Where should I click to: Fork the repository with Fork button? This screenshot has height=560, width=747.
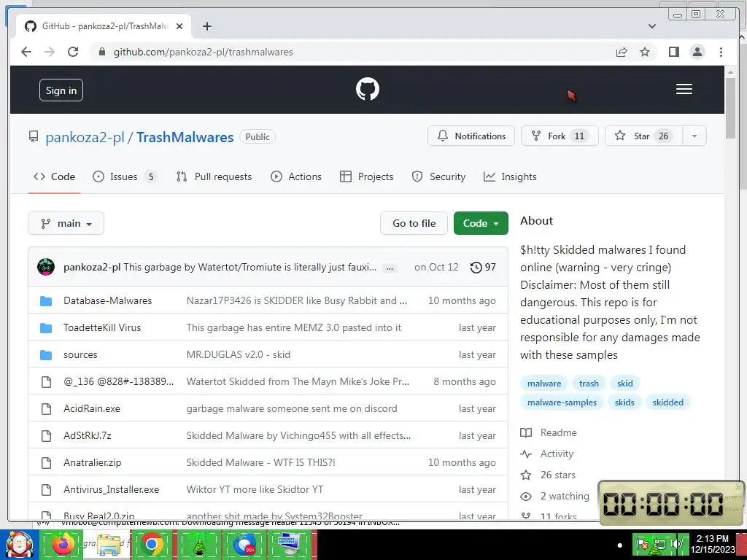click(x=560, y=136)
